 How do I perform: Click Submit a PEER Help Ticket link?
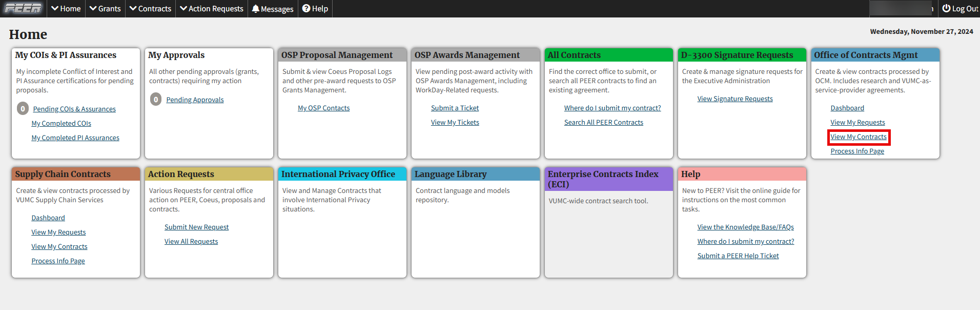click(738, 256)
